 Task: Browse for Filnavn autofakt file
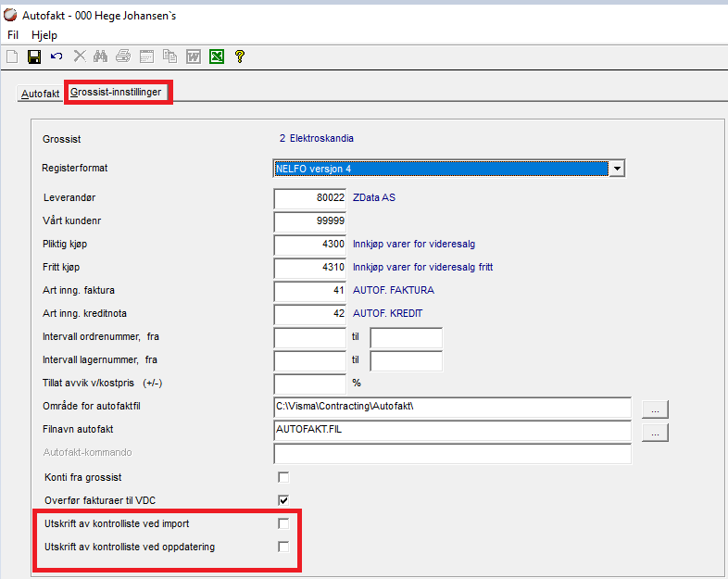tap(655, 433)
